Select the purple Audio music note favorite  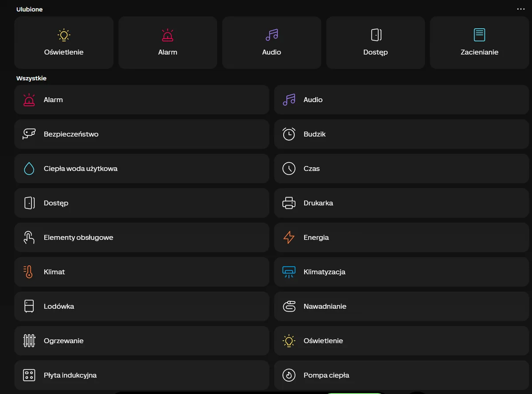(x=271, y=35)
